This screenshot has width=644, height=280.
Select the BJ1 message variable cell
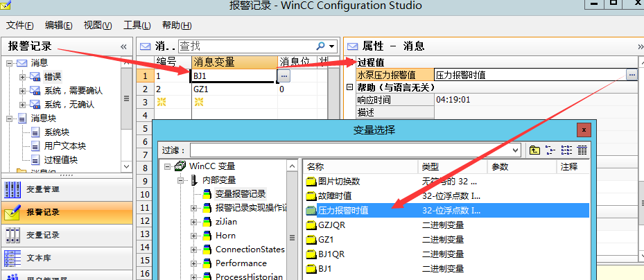pos(234,76)
